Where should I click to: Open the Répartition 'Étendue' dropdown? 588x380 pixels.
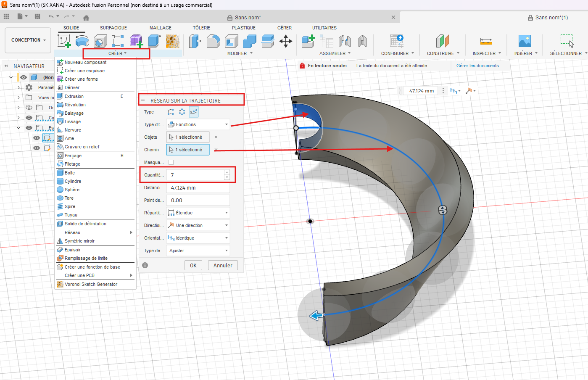pyautogui.click(x=198, y=213)
